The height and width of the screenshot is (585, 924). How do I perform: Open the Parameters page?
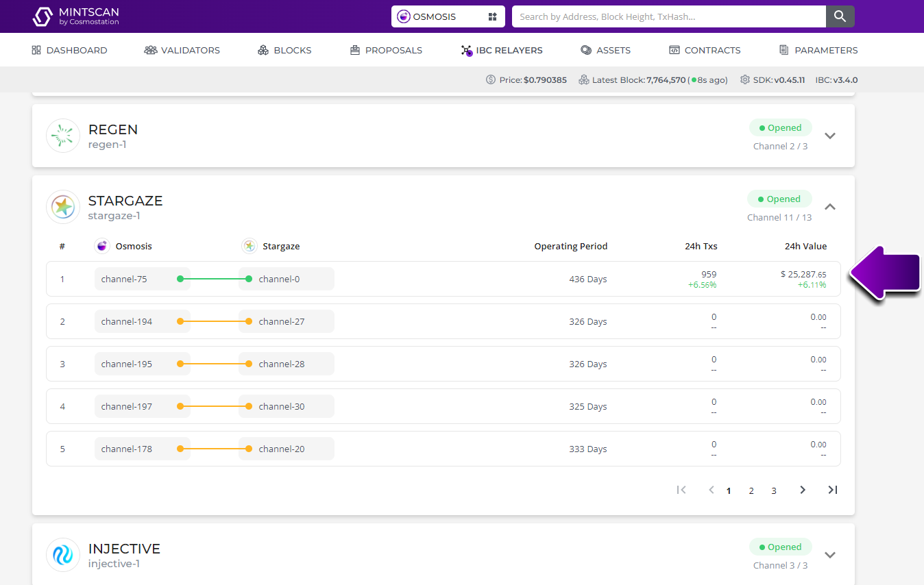(x=818, y=50)
